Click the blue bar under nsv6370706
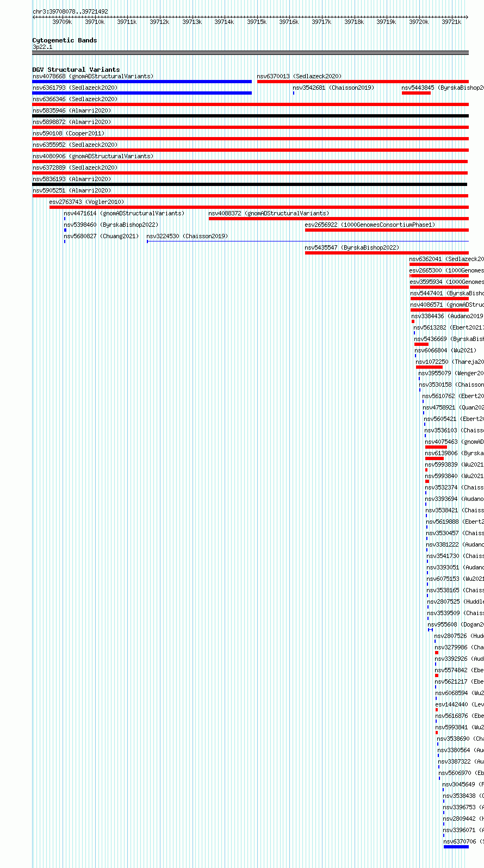This screenshot has height=868, width=484. click(456, 847)
